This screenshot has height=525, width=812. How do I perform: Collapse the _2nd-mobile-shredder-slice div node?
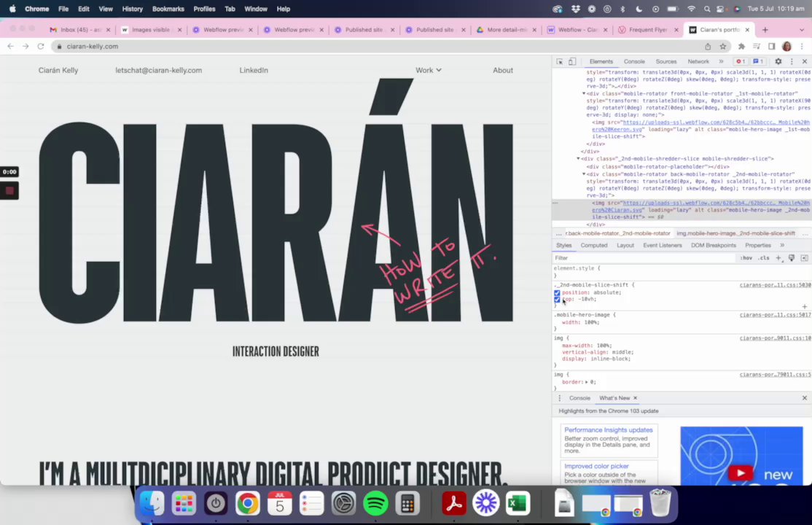pyautogui.click(x=578, y=158)
